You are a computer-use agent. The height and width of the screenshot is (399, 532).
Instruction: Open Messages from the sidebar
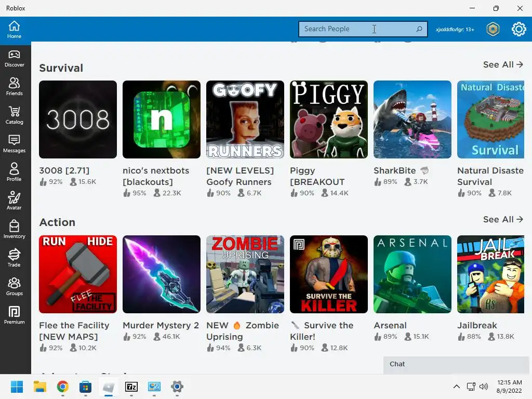point(14,144)
